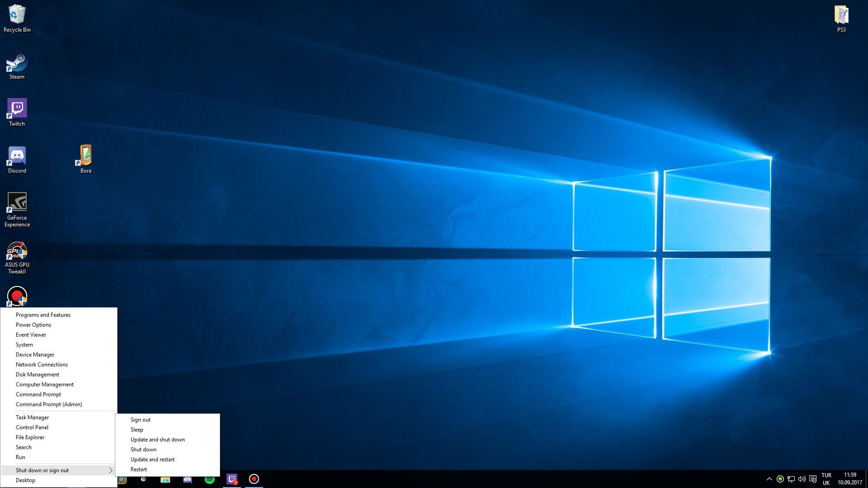Click Update and shut down option

(157, 439)
